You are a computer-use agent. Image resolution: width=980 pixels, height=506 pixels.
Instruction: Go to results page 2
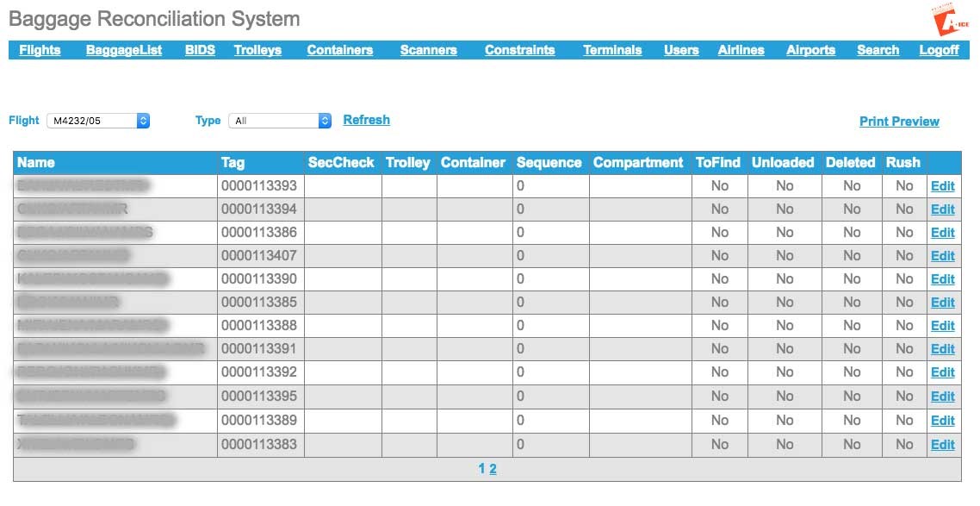pos(493,468)
